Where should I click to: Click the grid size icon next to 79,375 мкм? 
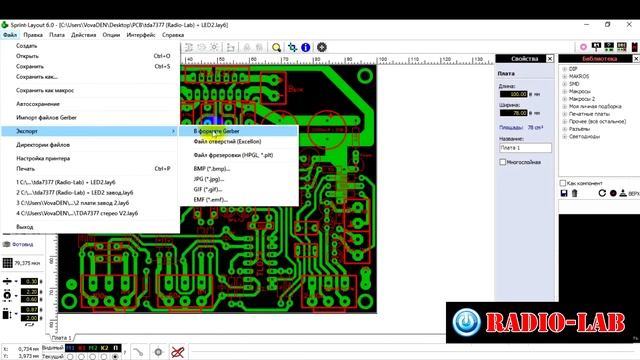(7, 263)
